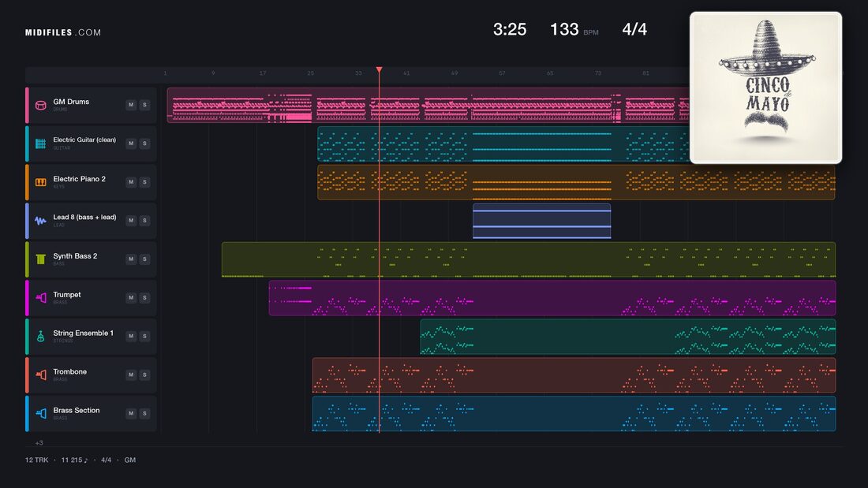This screenshot has width=868, height=488.
Task: Click the 12 TRK status entry
Action: click(x=36, y=460)
